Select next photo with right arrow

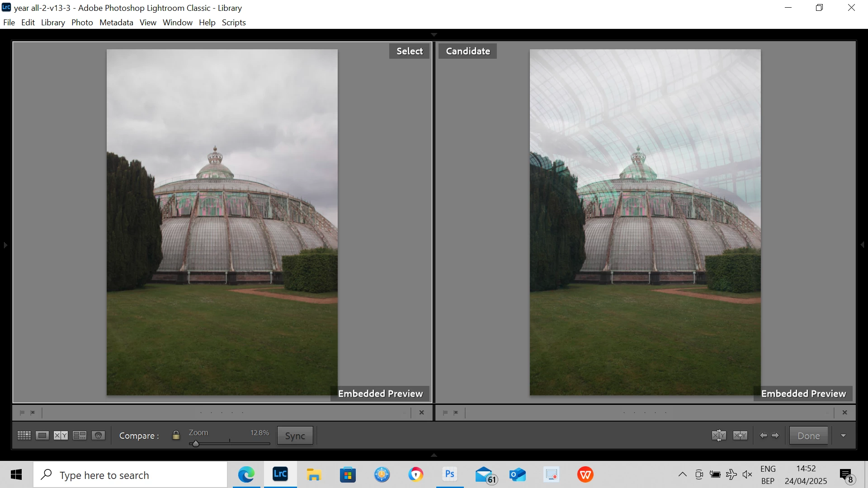click(x=775, y=436)
